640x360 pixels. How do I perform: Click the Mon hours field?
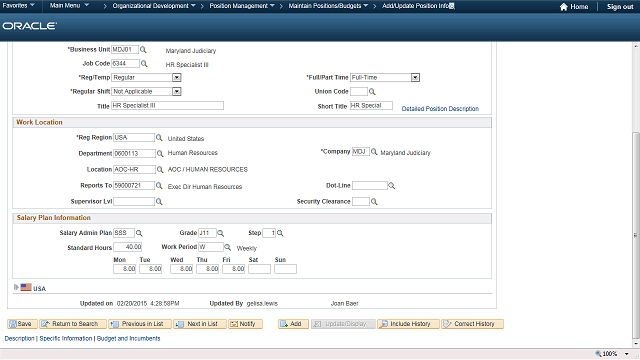pyautogui.click(x=124, y=269)
